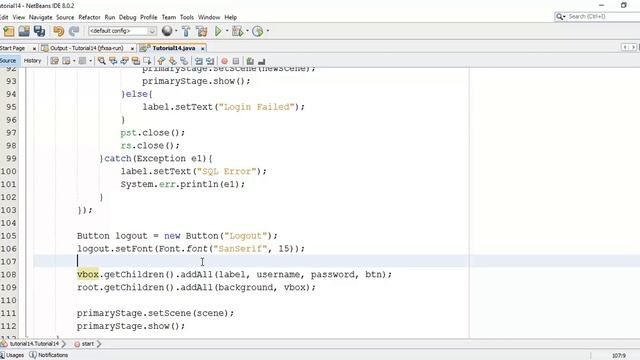The height and width of the screenshot is (360, 640).
Task: Click the Profile Project icon
Action: [x=258, y=31]
